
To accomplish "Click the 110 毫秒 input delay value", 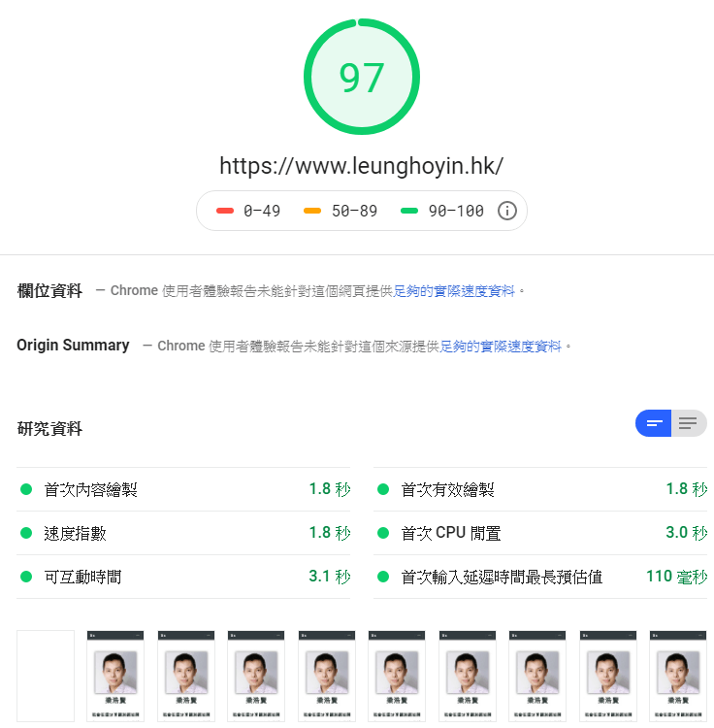I will [677, 577].
